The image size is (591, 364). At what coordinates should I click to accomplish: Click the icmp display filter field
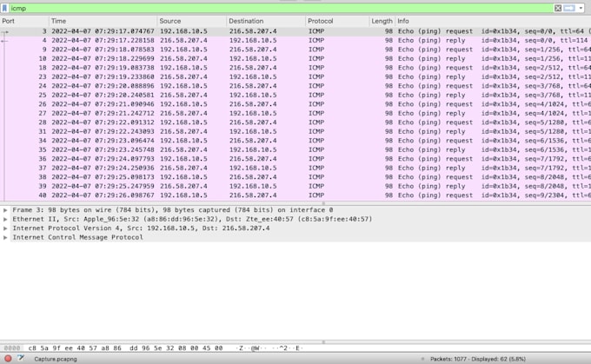[281, 8]
